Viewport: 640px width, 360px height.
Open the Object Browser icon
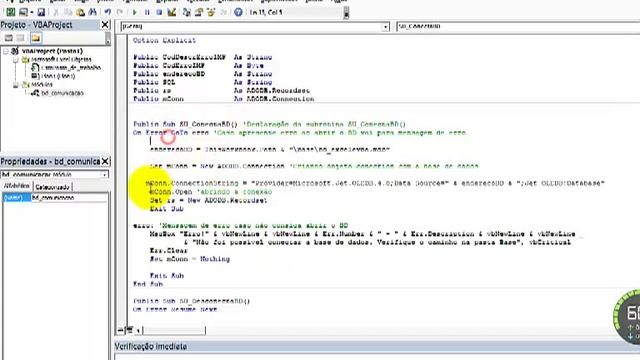pyautogui.click(x=211, y=12)
